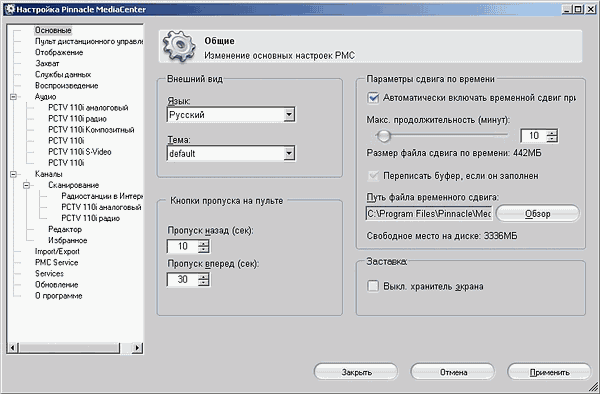
Task: Enable Выкл. хранитель экрана checkbox
Action: 373,286
